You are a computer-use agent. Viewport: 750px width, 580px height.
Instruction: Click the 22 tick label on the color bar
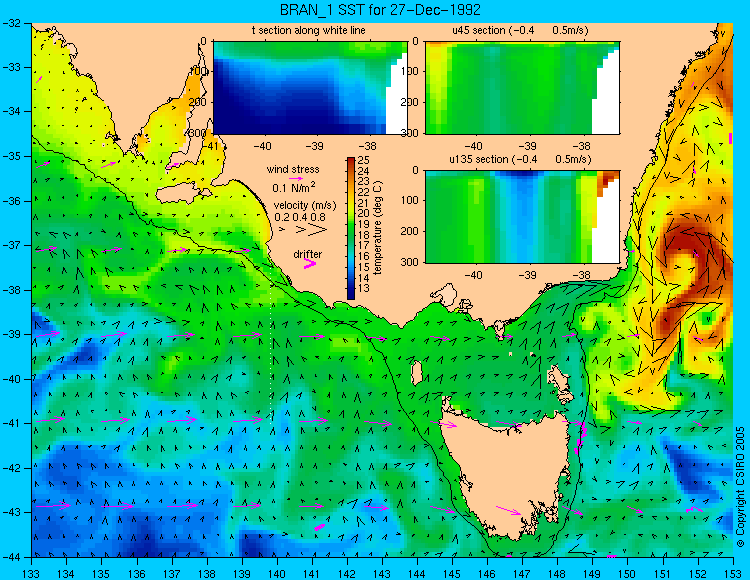(x=363, y=192)
